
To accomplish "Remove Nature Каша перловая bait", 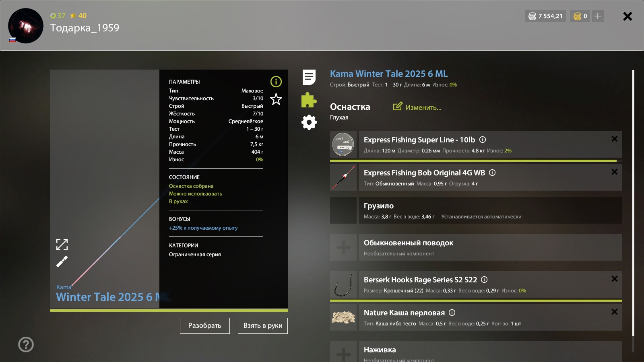I will (615, 312).
